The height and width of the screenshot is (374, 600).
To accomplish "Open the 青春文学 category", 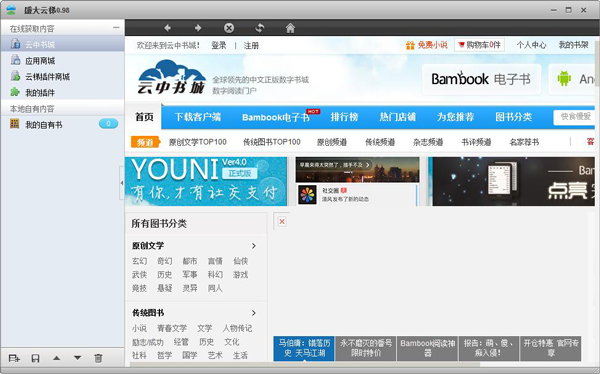I will (172, 328).
